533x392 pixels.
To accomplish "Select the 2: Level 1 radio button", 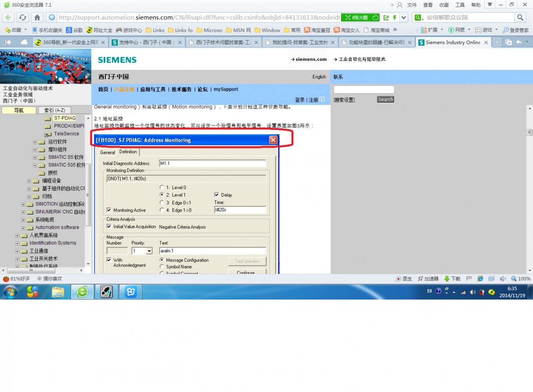I will pos(162,195).
